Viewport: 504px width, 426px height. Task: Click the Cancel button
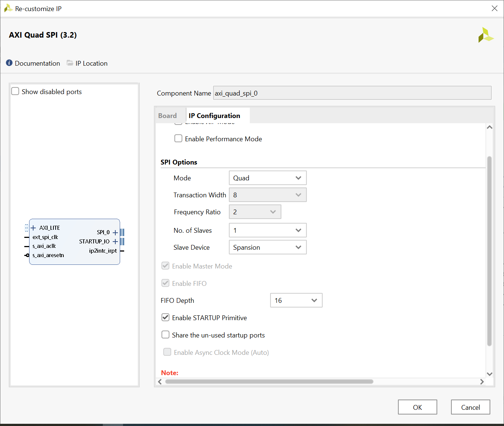click(470, 407)
